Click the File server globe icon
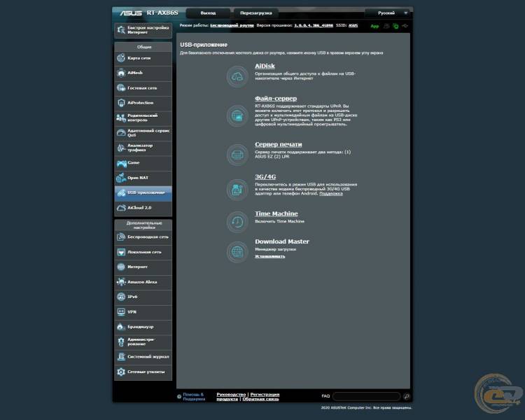525x420 pixels. [237, 116]
